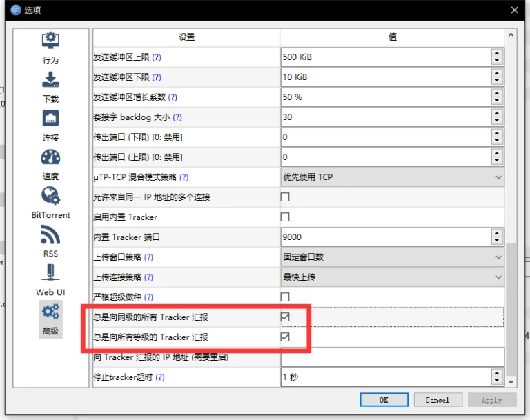Click the Apply button
The height and width of the screenshot is (420, 530).
(492, 400)
